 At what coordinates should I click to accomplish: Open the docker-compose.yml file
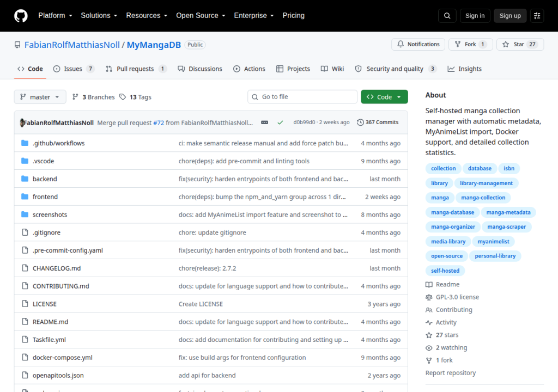click(x=62, y=358)
